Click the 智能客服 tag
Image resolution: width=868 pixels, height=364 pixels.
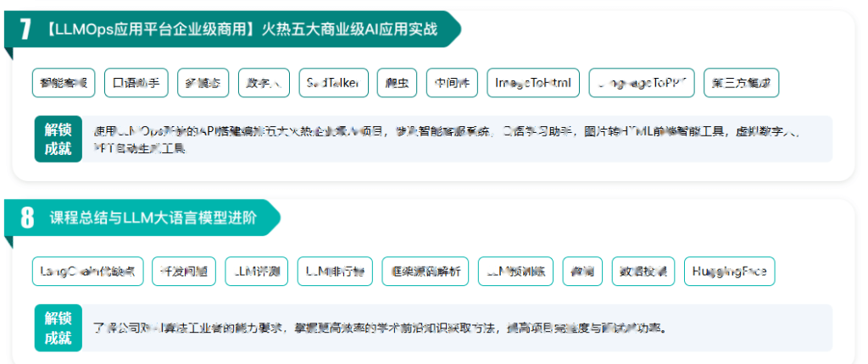[64, 83]
